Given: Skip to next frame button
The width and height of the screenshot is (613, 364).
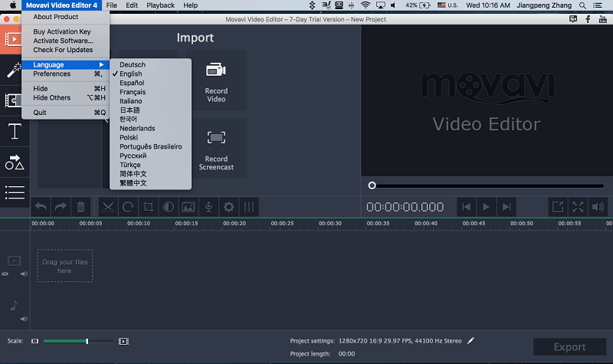Looking at the screenshot, I should click(506, 207).
